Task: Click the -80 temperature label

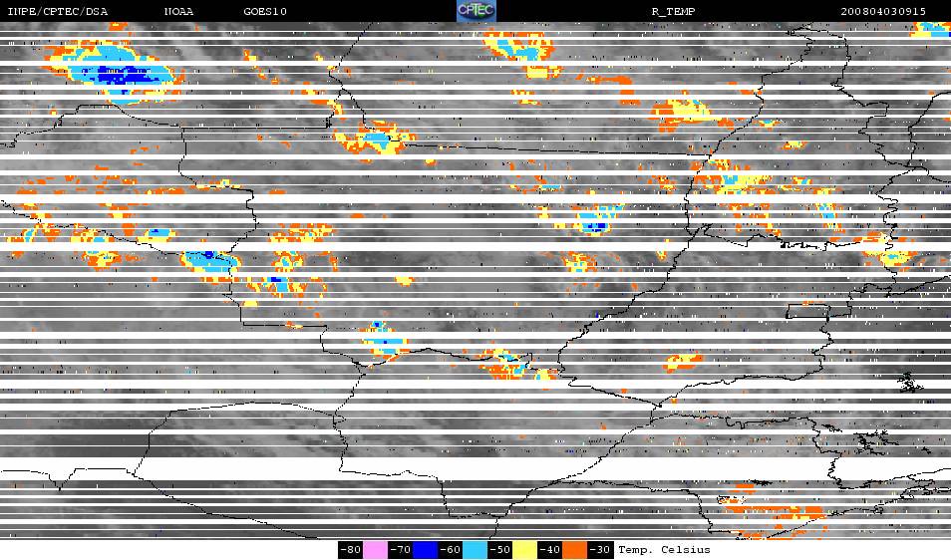Action: click(x=350, y=549)
